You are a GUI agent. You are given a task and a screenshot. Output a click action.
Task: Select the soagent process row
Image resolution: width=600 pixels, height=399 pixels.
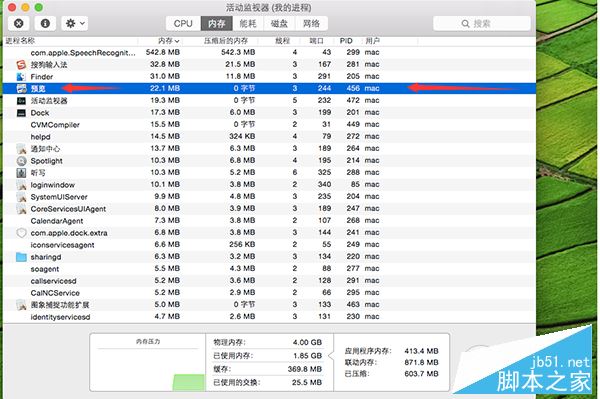(x=269, y=269)
